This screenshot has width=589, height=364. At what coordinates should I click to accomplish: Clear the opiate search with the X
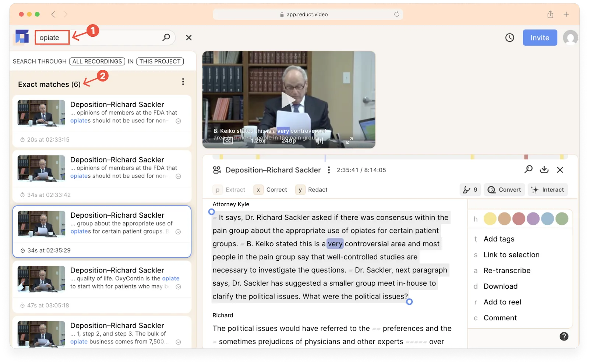point(189,38)
